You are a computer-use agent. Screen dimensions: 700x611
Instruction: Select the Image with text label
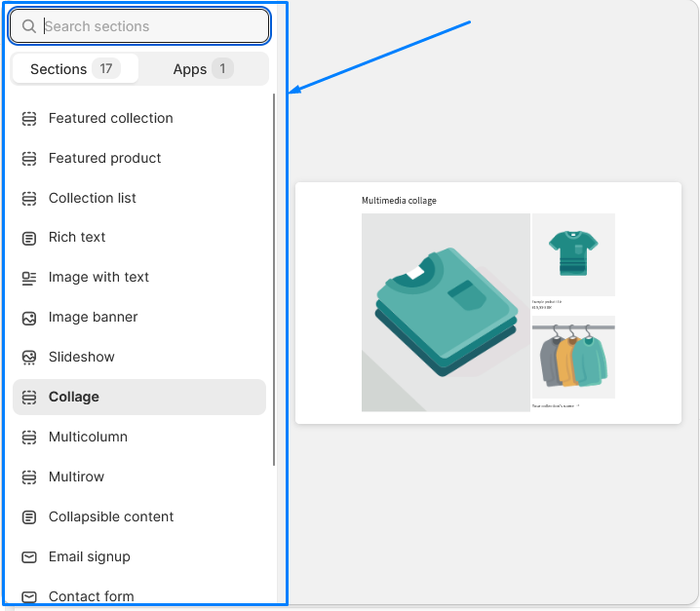coord(98,277)
